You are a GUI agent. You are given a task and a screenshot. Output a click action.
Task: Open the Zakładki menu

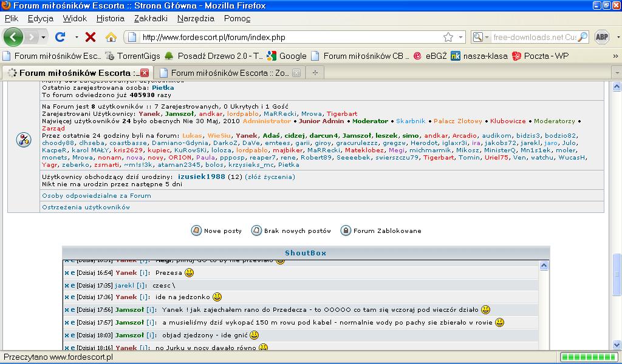pos(151,18)
